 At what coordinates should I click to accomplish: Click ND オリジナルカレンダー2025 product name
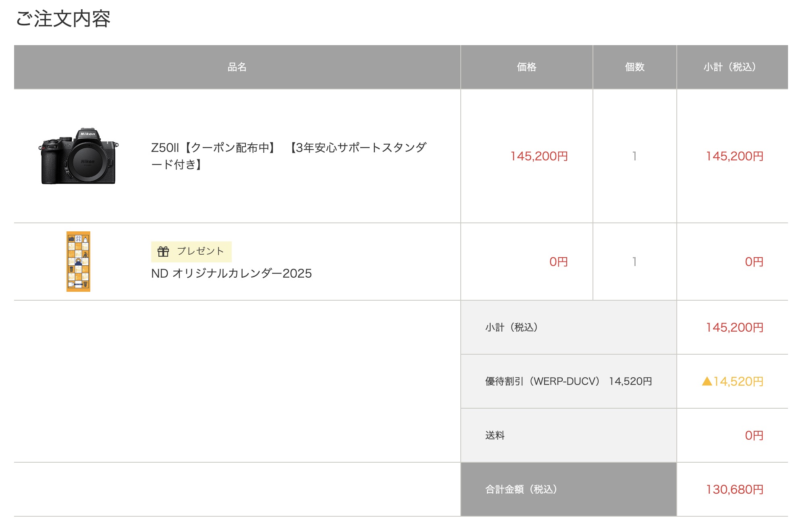[231, 273]
